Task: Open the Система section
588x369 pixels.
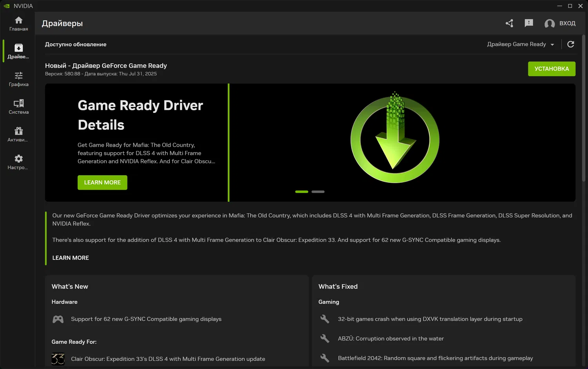Action: pos(18,107)
